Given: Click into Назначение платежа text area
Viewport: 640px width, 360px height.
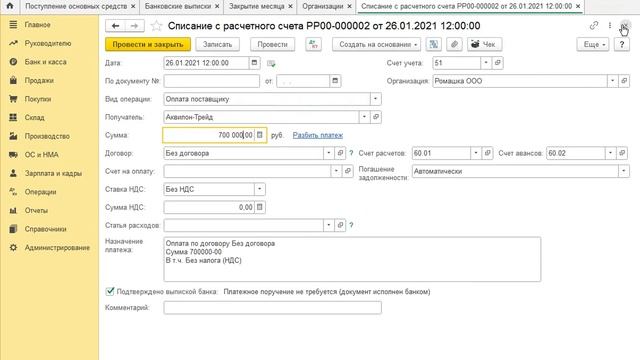Looking at the screenshot, I should (352, 259).
